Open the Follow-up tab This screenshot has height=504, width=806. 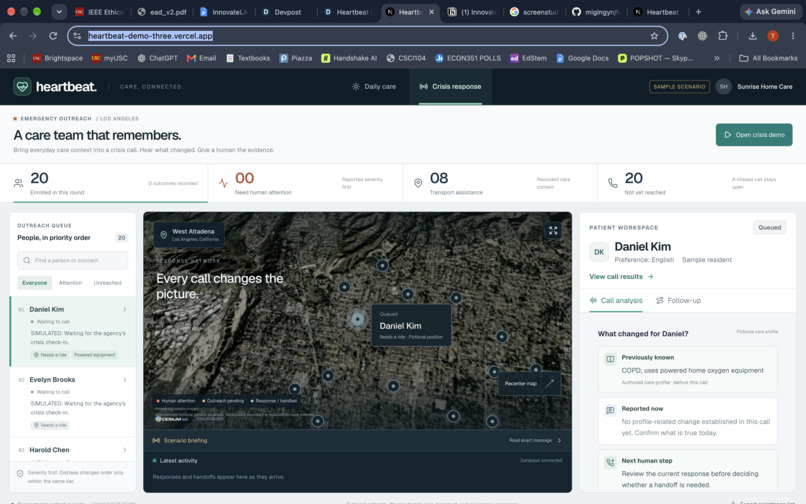click(x=679, y=300)
